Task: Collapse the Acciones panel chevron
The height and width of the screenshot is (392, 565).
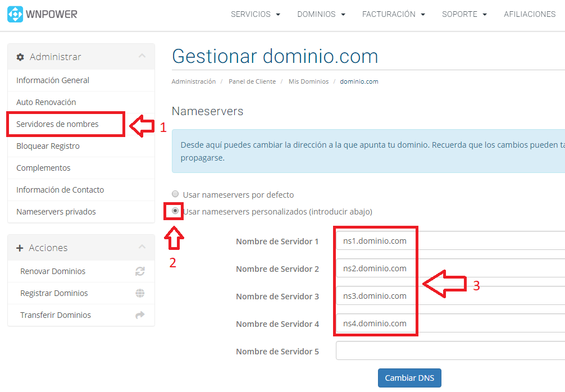Action: (142, 247)
